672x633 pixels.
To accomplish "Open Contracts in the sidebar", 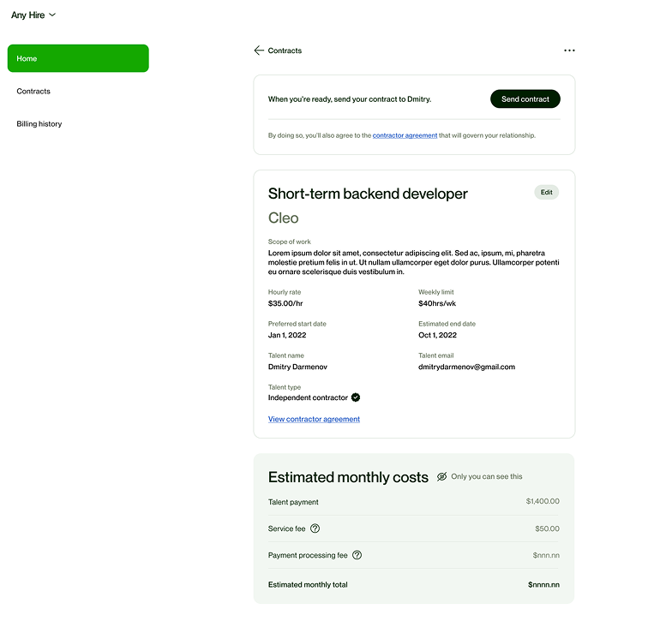I will tap(33, 91).
